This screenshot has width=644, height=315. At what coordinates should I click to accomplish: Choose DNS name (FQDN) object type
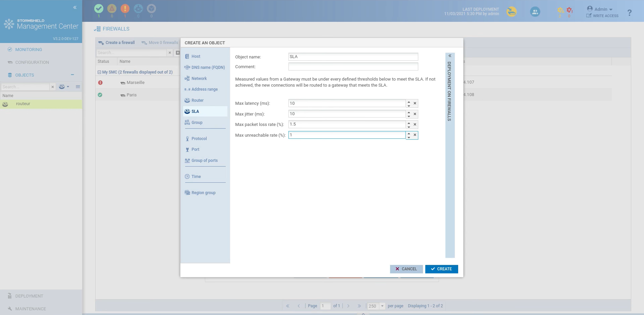point(208,67)
